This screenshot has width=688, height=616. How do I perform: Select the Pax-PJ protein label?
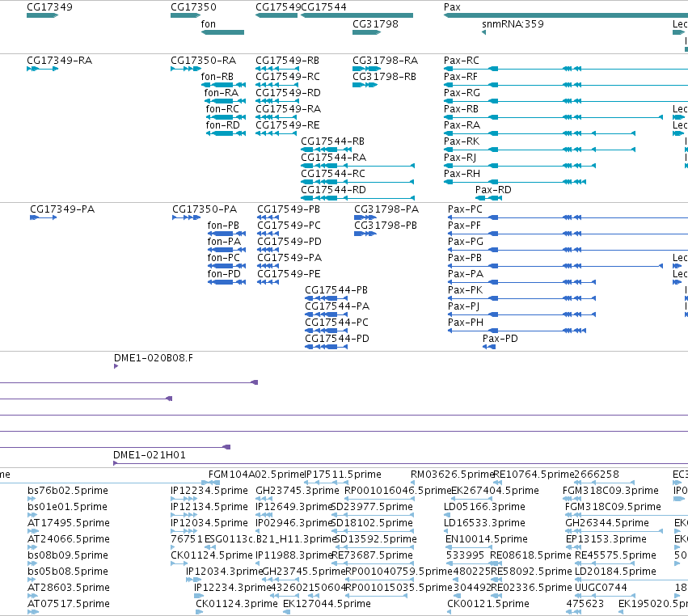click(464, 306)
